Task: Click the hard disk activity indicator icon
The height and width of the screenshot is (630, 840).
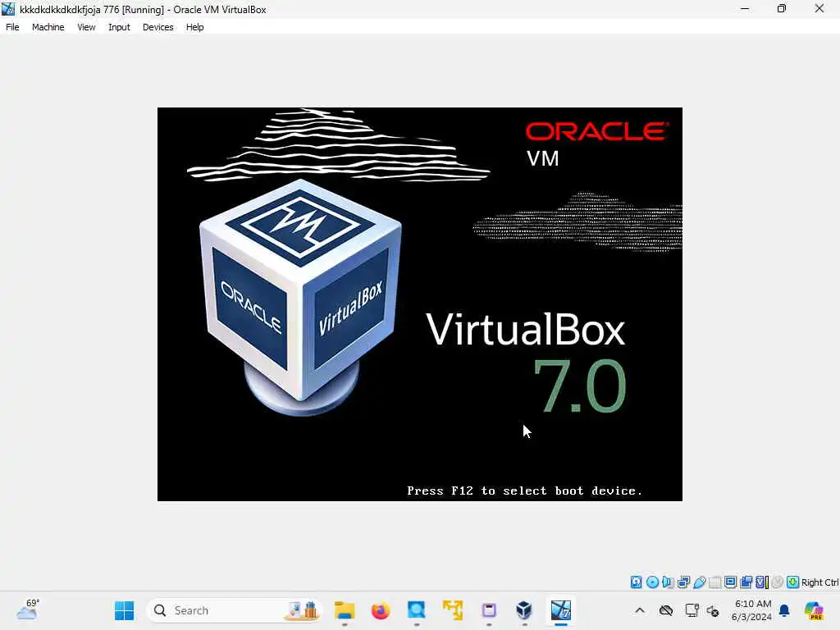Action: (636, 582)
